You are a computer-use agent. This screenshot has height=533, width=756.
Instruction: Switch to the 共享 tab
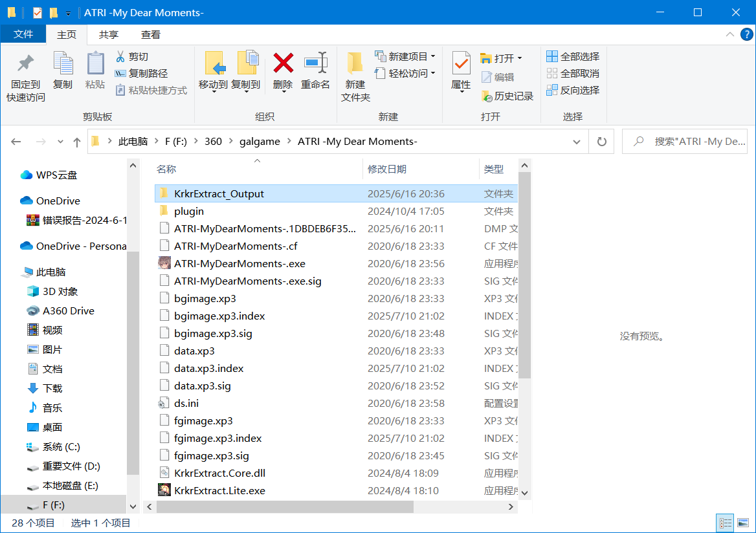pyautogui.click(x=109, y=35)
